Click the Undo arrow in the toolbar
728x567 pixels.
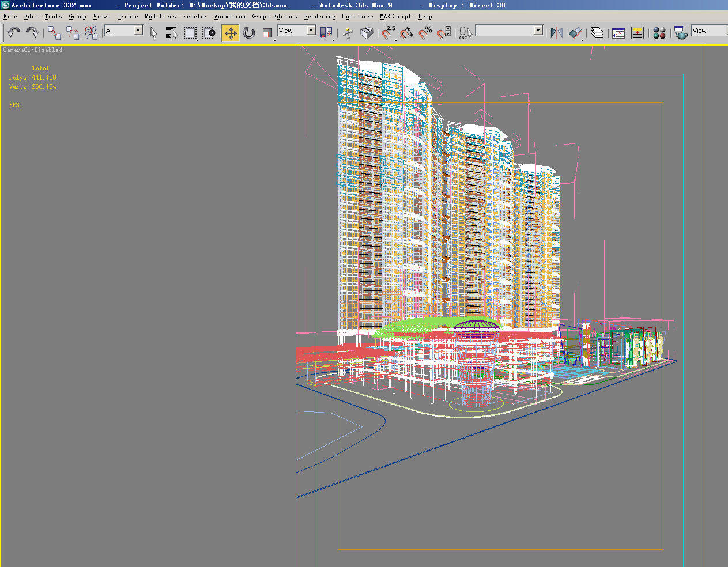[14, 32]
